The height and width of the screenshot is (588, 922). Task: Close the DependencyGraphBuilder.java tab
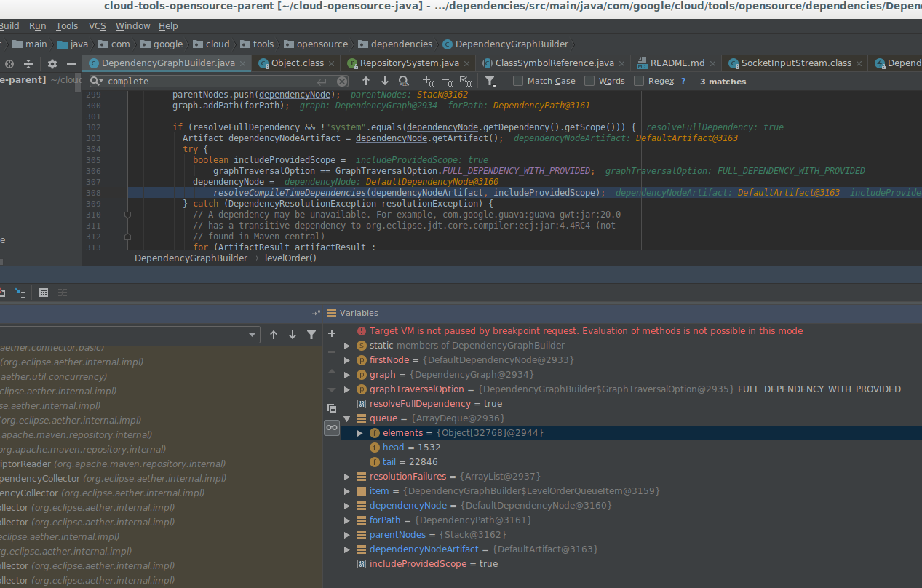coord(243,63)
